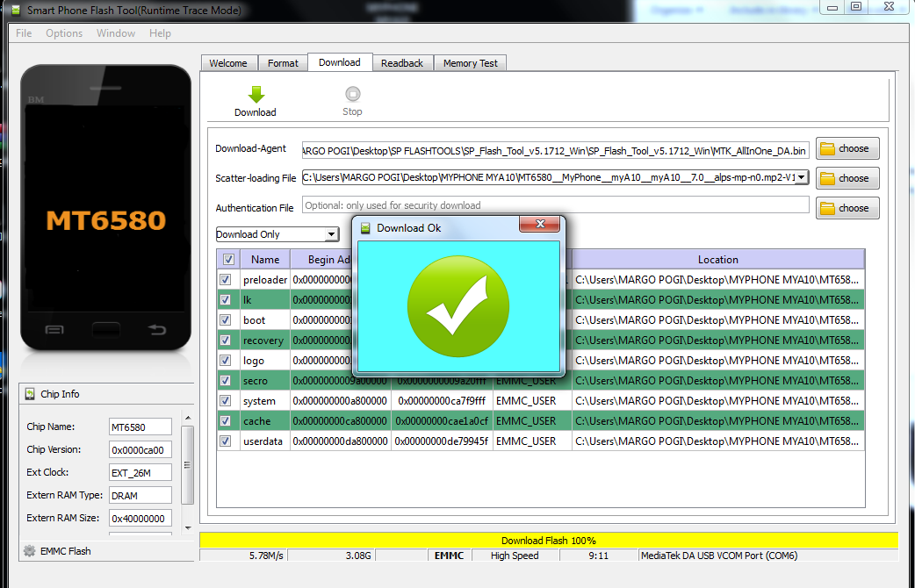The width and height of the screenshot is (915, 588).
Task: Minimize the Flash Tool window
Action: [832, 7]
